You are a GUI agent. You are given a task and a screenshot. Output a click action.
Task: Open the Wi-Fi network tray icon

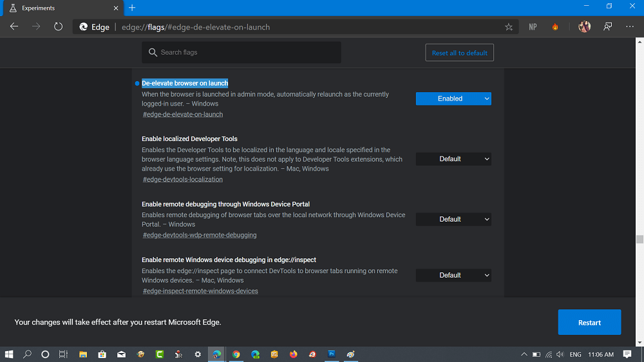pos(549,354)
